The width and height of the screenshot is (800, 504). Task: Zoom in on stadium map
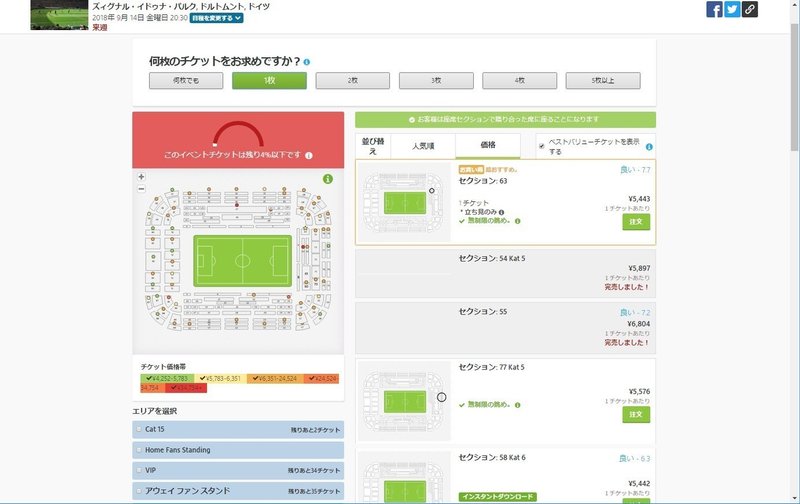pos(141,177)
